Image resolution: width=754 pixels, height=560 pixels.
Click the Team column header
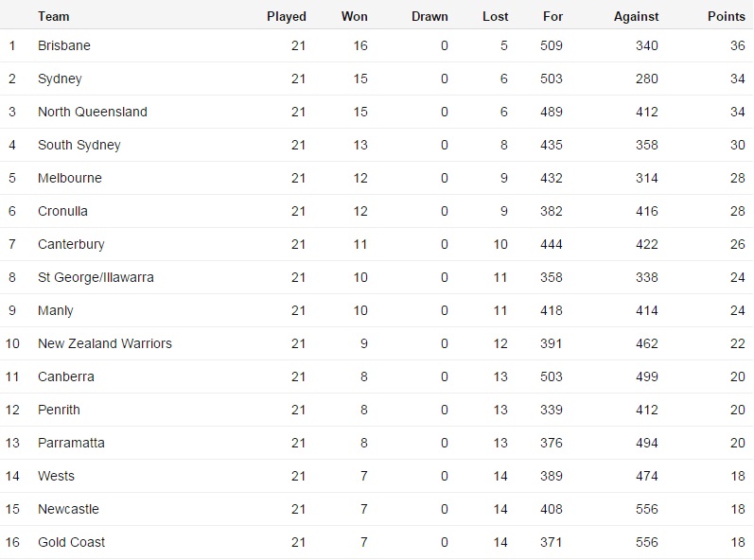point(54,16)
